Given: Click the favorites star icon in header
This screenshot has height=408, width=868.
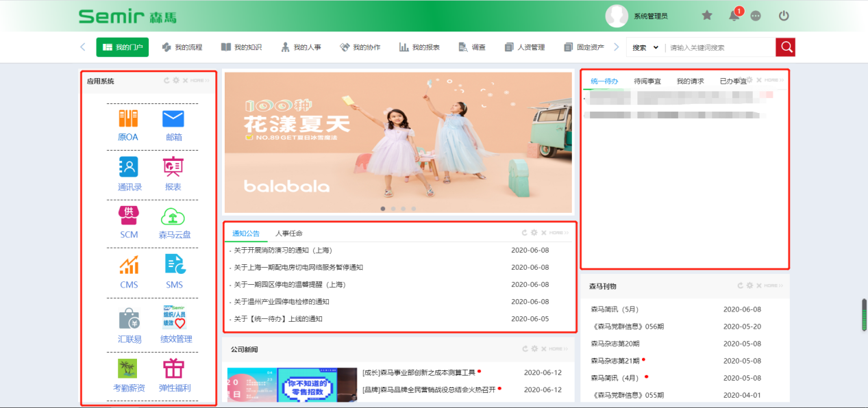Looking at the screenshot, I should [707, 15].
